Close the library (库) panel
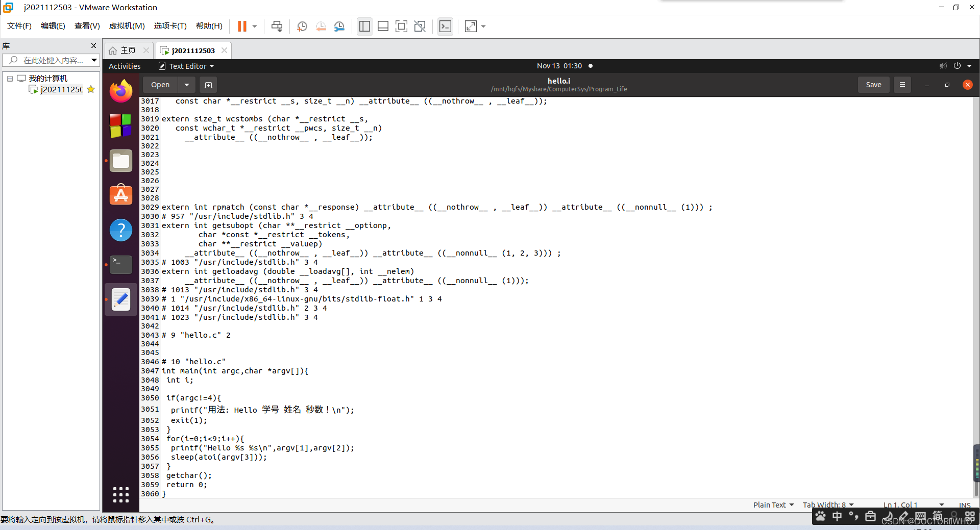The width and height of the screenshot is (980, 530). [x=93, y=46]
